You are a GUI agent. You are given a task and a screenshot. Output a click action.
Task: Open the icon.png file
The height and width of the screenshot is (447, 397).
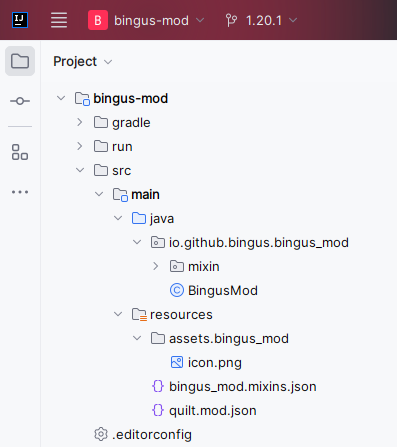[x=215, y=363]
